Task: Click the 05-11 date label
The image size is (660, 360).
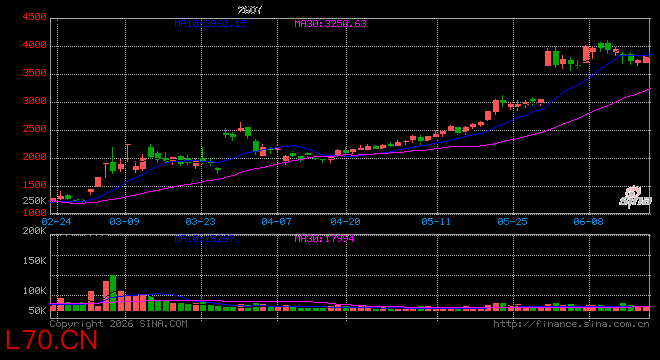Action: (x=436, y=222)
